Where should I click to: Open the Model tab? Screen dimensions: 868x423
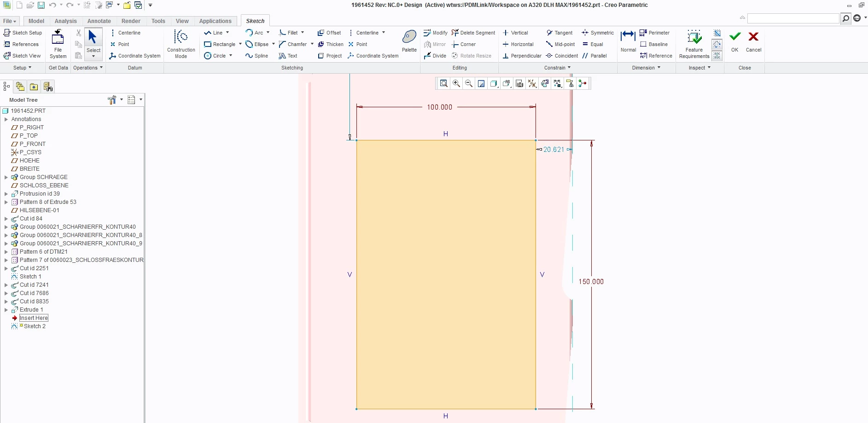coord(36,21)
